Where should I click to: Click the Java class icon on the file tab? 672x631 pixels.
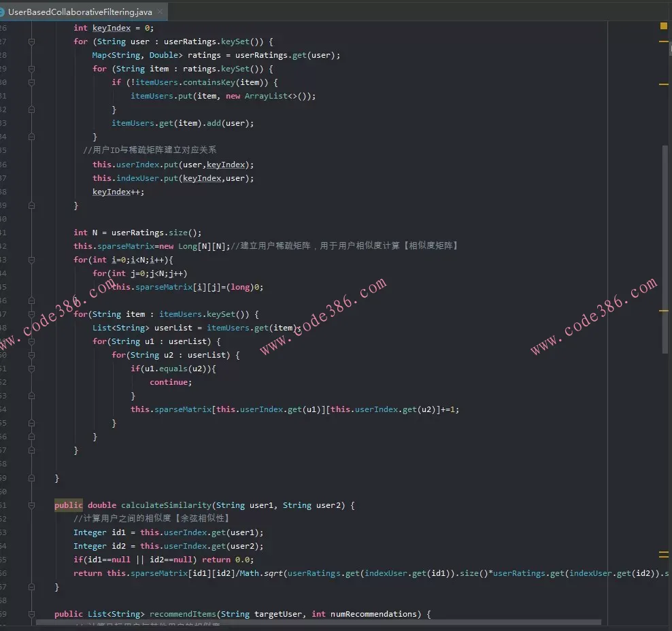(2, 12)
